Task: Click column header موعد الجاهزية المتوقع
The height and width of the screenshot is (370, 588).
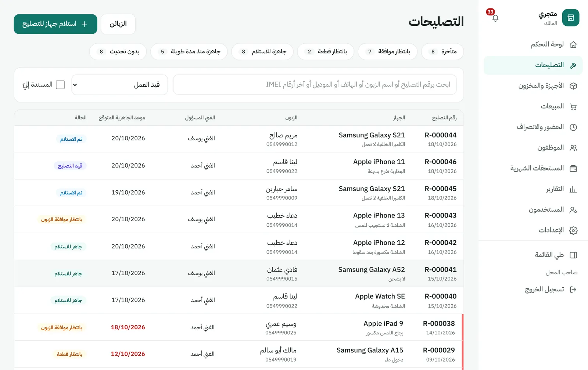Action: 122,118
